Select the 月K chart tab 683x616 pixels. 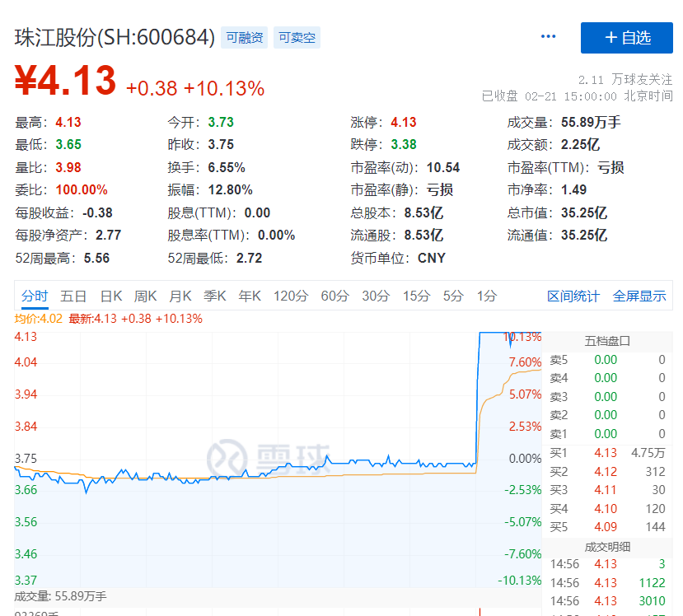[180, 296]
